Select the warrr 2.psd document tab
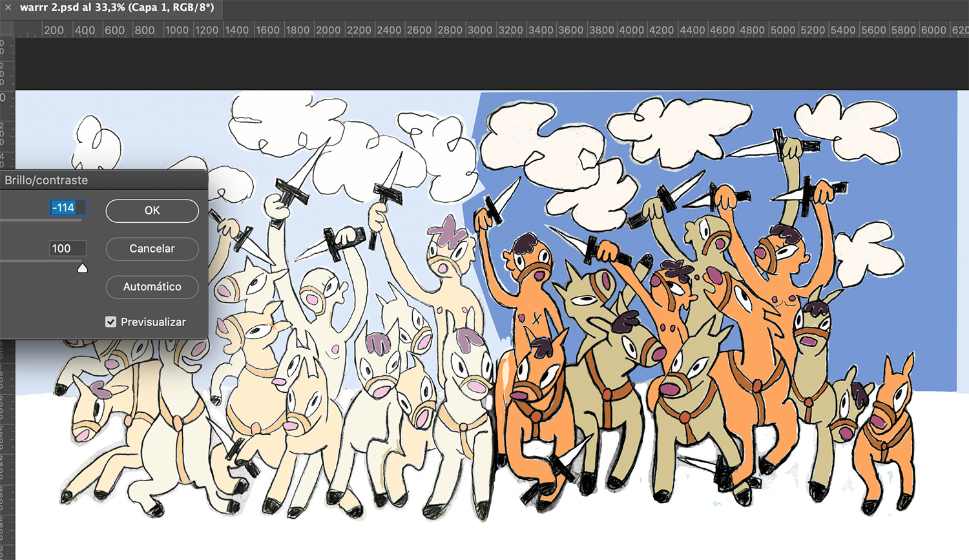This screenshot has width=969, height=560. pos(117,8)
